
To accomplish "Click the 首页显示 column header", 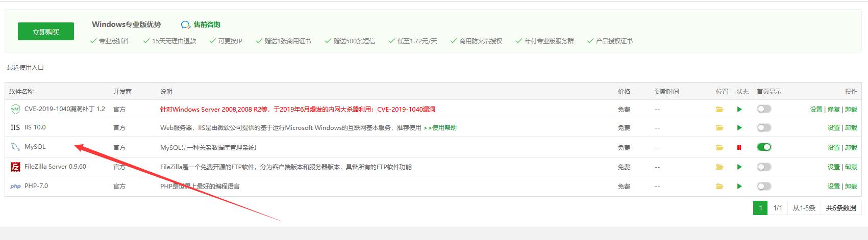I will (769, 92).
